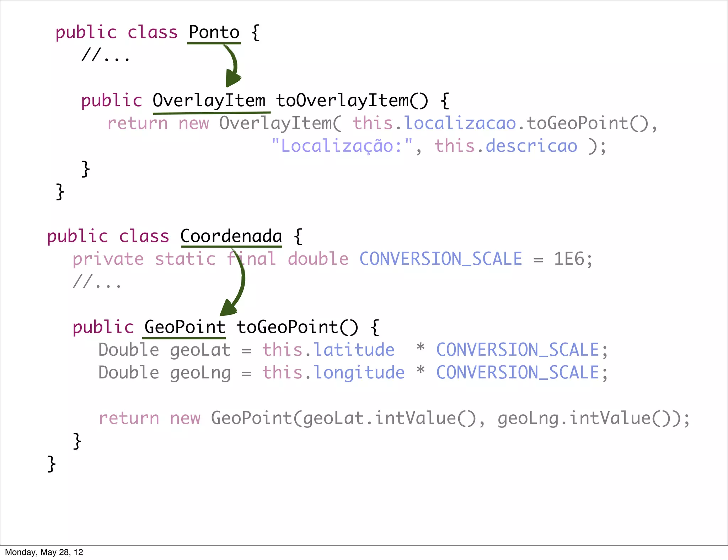Image resolution: width=728 pixels, height=560 pixels.
Task: Click the method name "toGeoPoint()" in the declaration
Action: tap(298, 327)
